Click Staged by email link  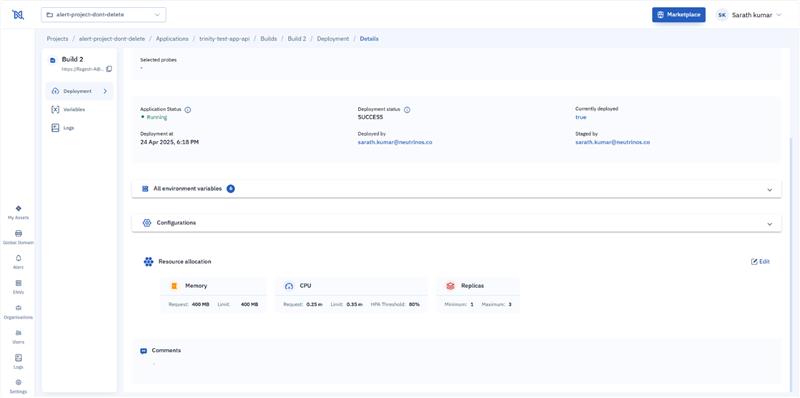click(612, 142)
